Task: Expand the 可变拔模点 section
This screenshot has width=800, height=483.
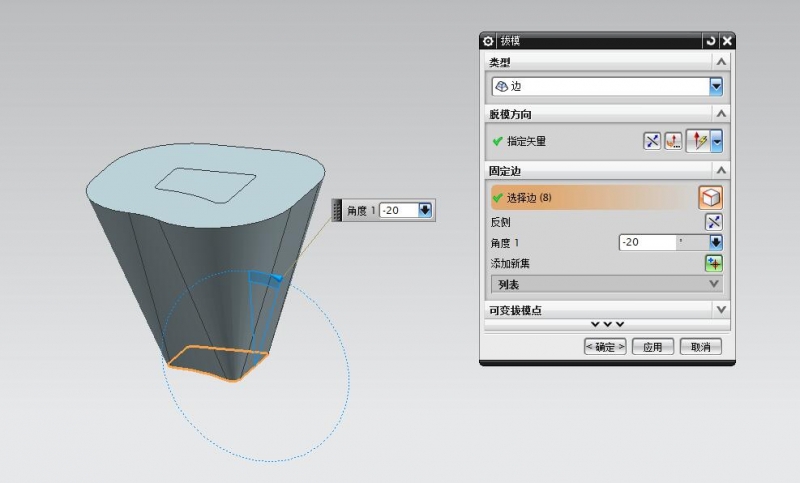Action: [720, 310]
